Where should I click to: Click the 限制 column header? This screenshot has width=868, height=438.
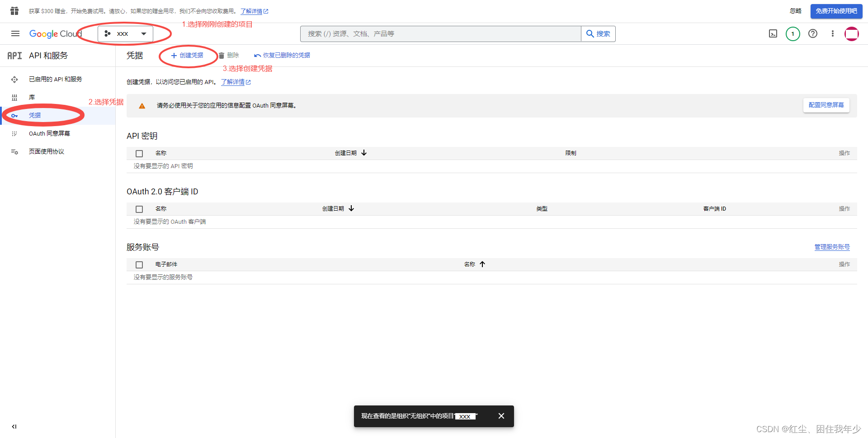571,153
